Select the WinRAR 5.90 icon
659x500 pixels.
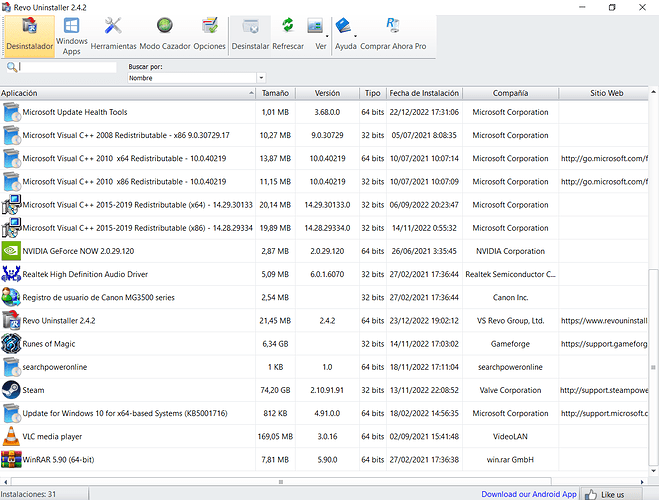(11, 459)
